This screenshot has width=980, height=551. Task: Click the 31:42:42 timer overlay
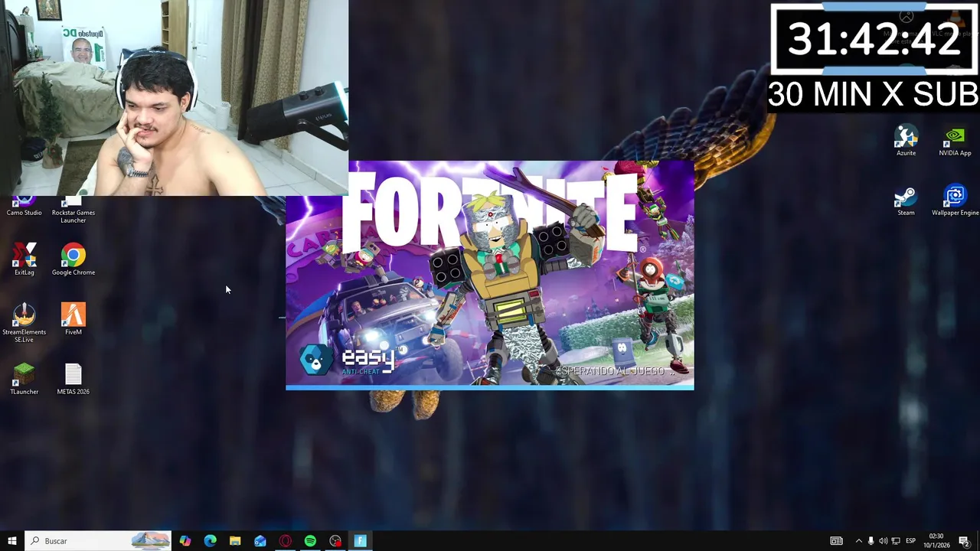874,39
